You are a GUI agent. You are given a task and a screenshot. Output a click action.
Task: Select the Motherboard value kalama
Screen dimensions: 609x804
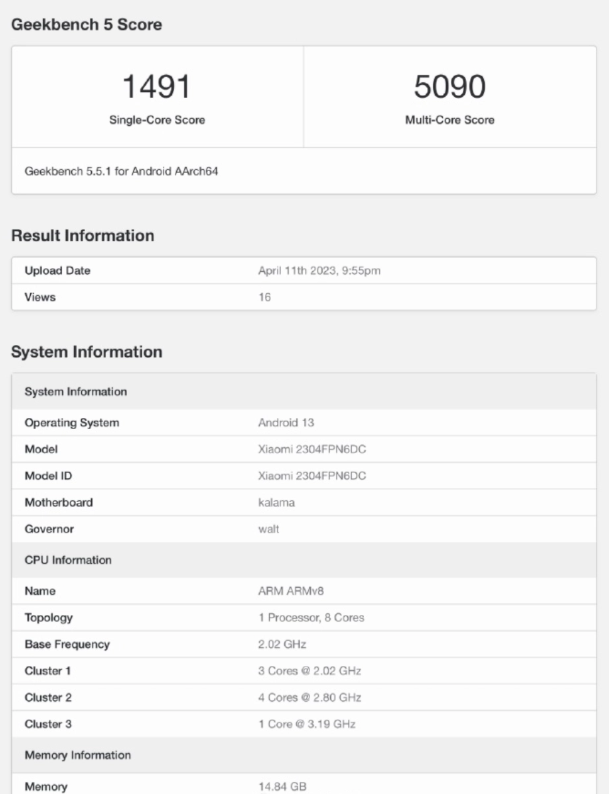[x=277, y=503]
